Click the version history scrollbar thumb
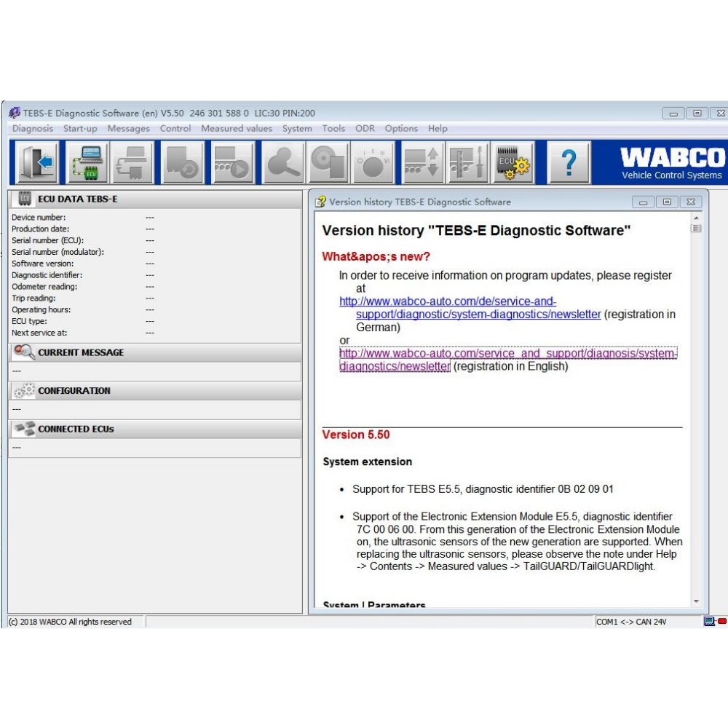The image size is (728, 728). point(696,229)
